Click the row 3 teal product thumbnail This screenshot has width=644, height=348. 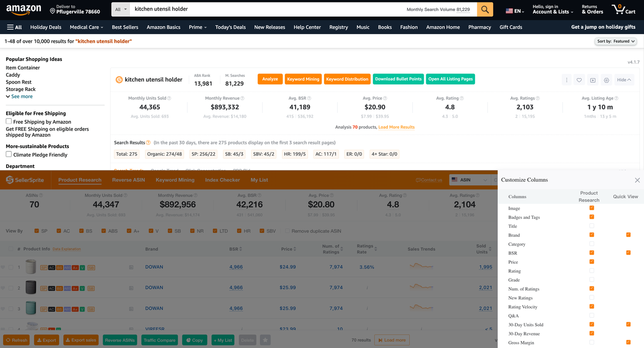click(x=31, y=308)
